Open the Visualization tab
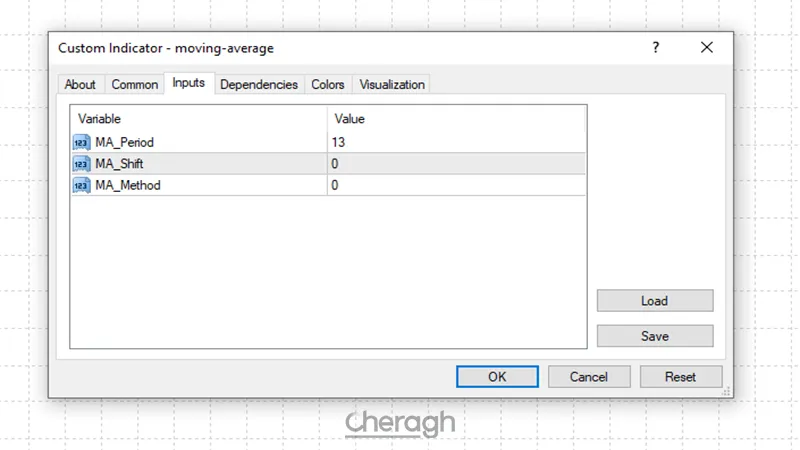Screen dimensions: 800x450 [x=392, y=85]
